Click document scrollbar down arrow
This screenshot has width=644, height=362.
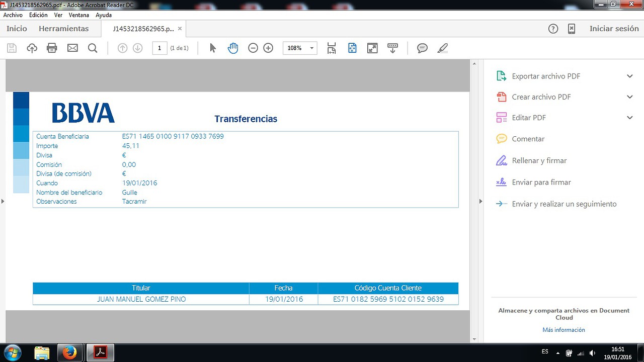click(473, 339)
